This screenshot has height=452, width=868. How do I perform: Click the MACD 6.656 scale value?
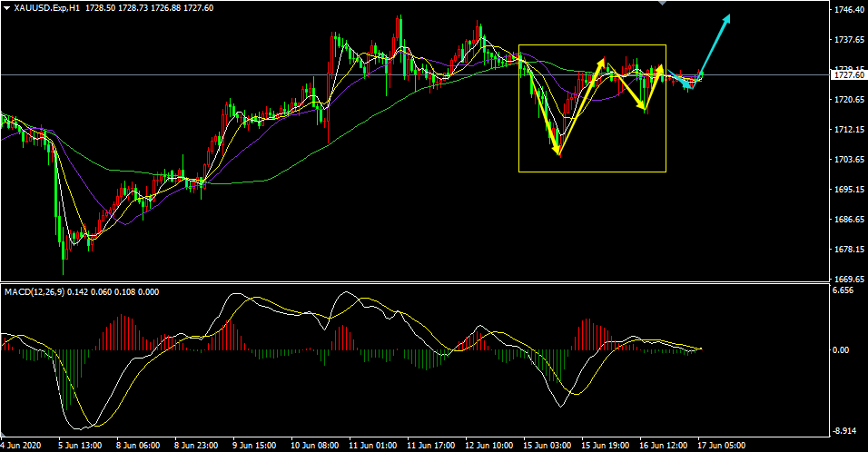pos(843,291)
